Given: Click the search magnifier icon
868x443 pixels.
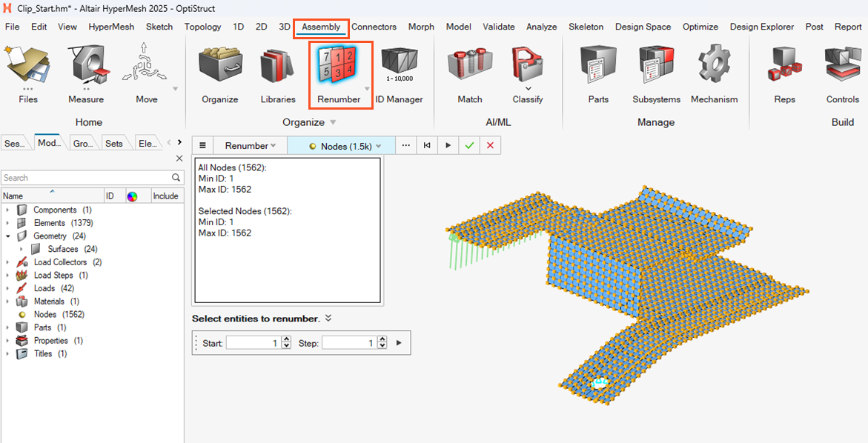Looking at the screenshot, I should (x=176, y=178).
